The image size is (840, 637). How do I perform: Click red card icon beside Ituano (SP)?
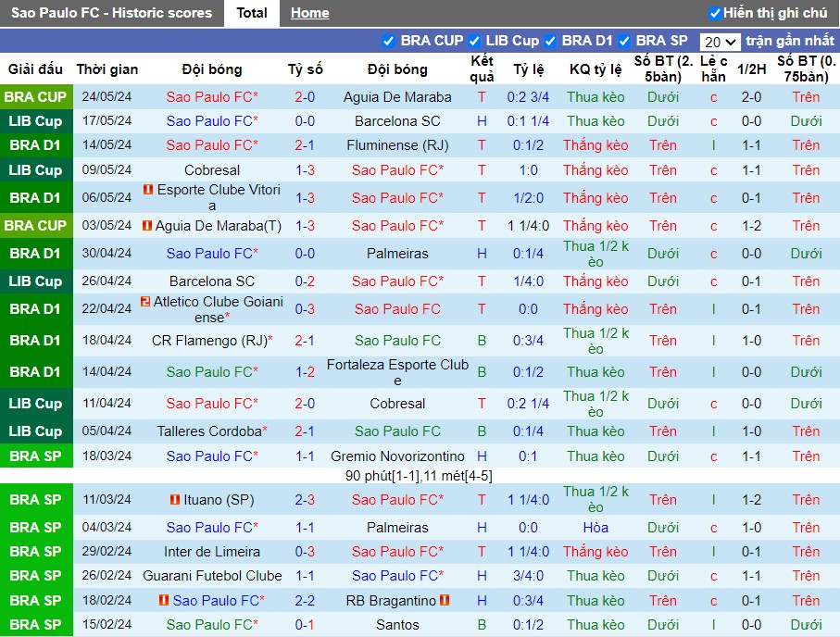coord(175,499)
